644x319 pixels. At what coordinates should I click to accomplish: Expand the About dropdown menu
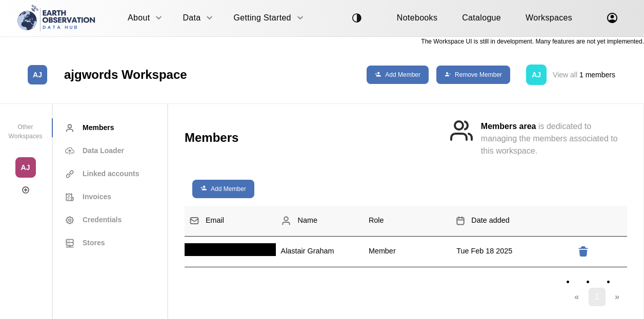click(x=145, y=18)
